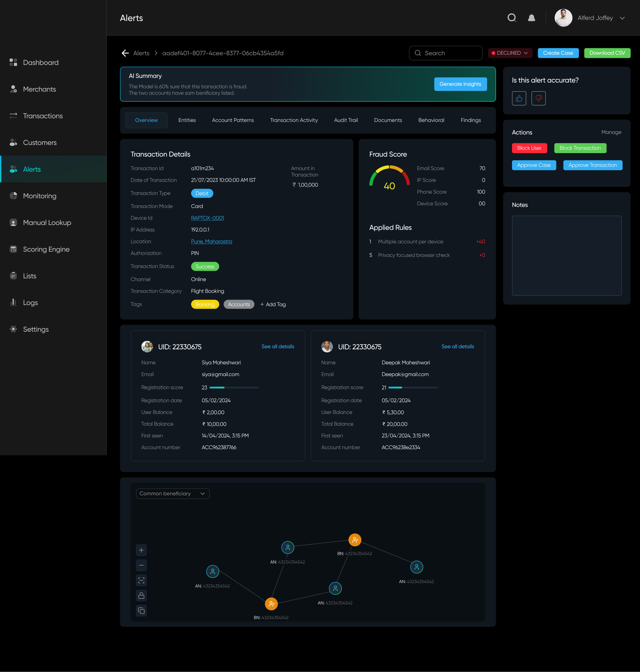This screenshot has width=640, height=672.
Task: Open the DECLINED status dropdown
Action: (x=510, y=53)
